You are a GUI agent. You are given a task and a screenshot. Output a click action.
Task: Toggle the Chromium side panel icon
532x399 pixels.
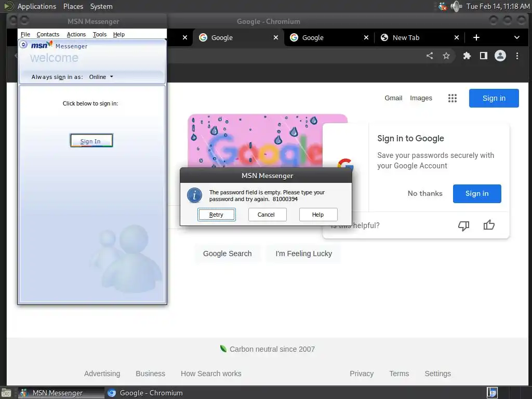coord(484,56)
